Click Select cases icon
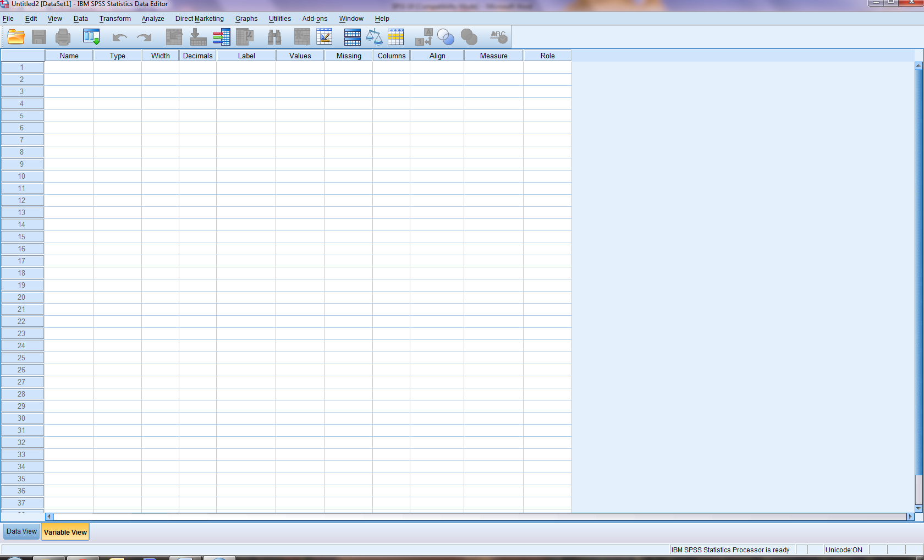Image resolution: width=924 pixels, height=560 pixels. tap(396, 37)
